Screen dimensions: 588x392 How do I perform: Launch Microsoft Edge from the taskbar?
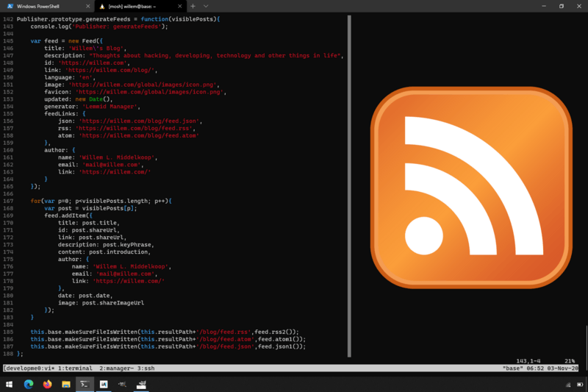click(x=29, y=384)
